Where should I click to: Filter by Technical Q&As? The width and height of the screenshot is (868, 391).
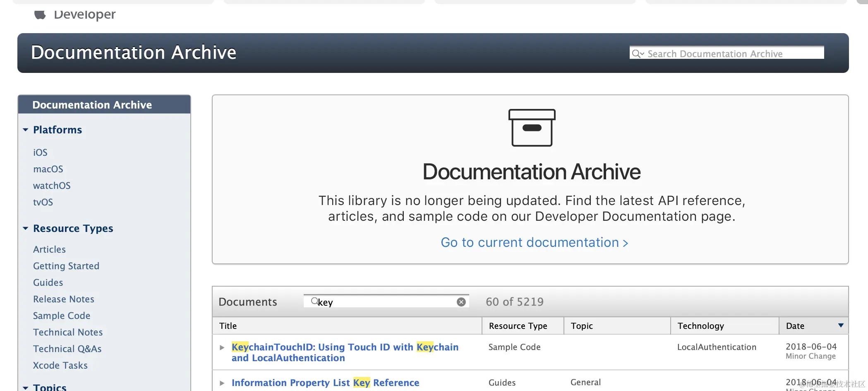click(x=67, y=349)
